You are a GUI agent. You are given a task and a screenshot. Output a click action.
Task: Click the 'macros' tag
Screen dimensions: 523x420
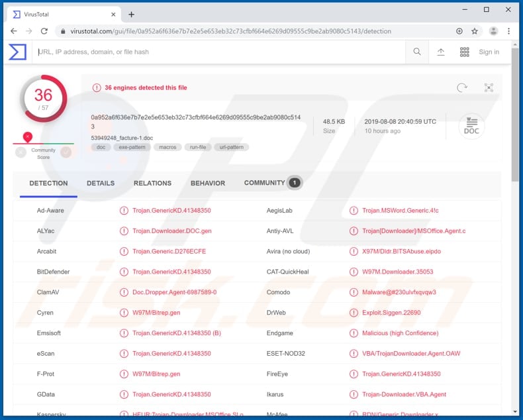pos(167,147)
